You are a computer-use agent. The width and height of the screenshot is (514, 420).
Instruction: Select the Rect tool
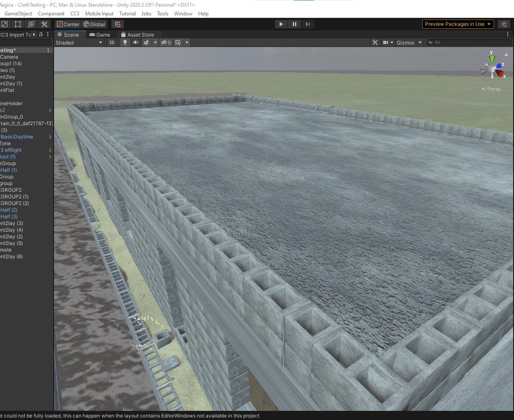coord(18,24)
